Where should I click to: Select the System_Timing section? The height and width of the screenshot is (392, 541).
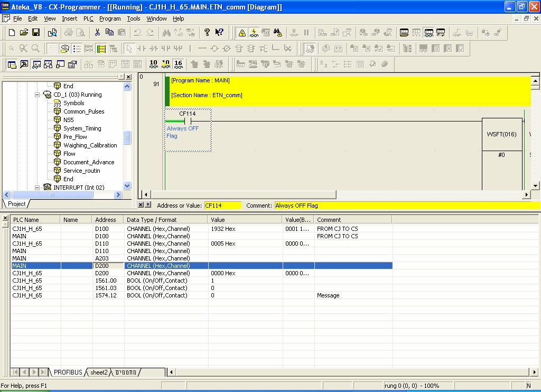coord(82,128)
